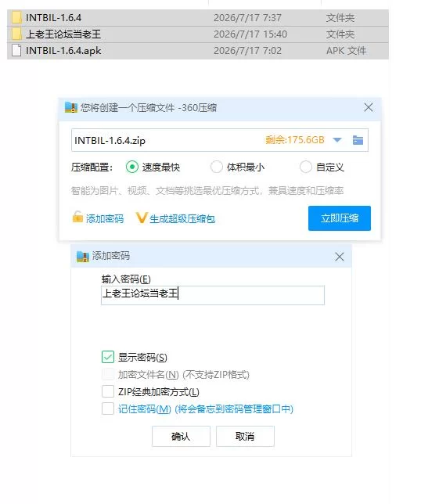This screenshot has width=439, height=504.
Task: Click the 生成超级压缩包 link
Action: point(182,219)
